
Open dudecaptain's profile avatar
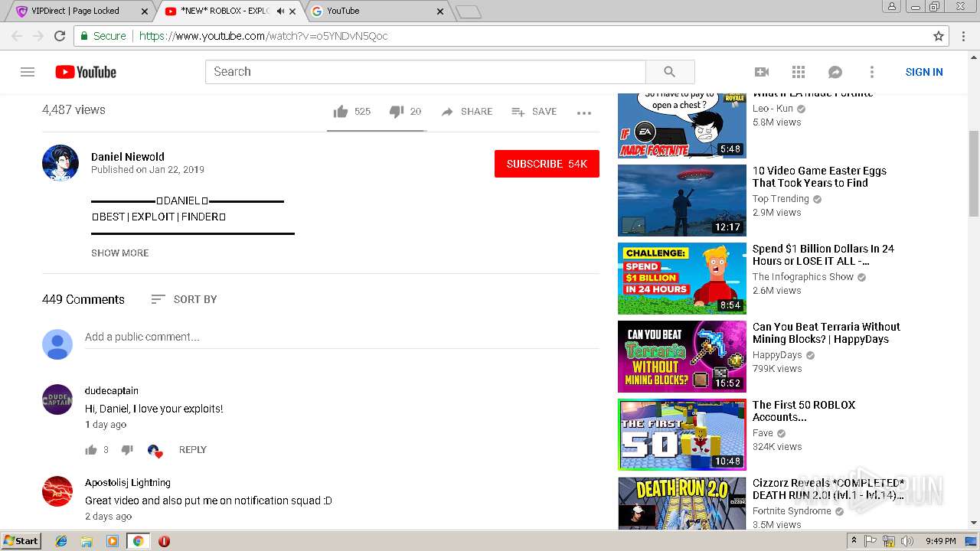[57, 399]
